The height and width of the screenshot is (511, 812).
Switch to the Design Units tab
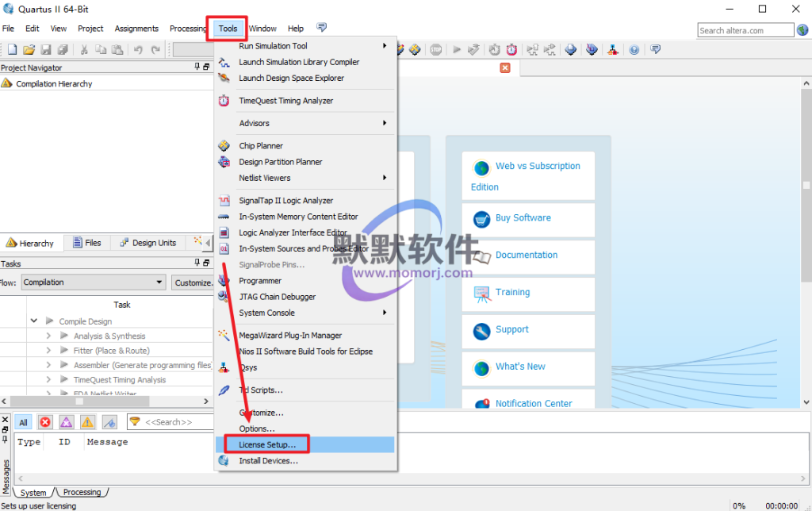[x=148, y=243]
